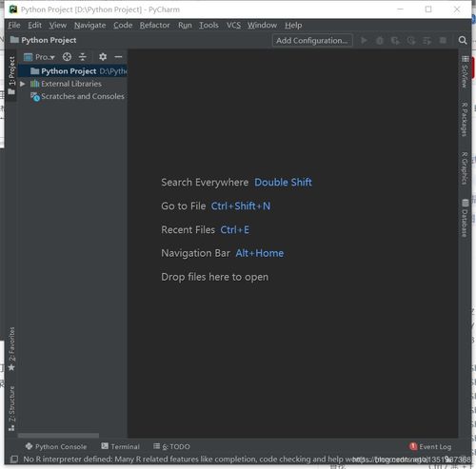Open the Terminal tool window
This screenshot has width=476, height=469.
pyautogui.click(x=120, y=446)
